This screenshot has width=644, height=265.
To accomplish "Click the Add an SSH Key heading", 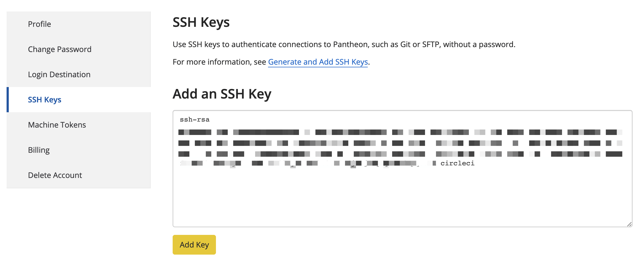I will 222,94.
